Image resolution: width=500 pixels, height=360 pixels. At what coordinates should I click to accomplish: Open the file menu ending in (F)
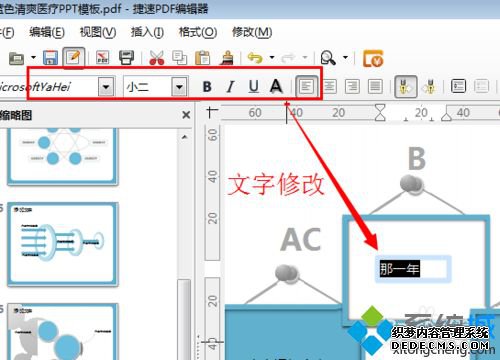[x=7, y=32]
